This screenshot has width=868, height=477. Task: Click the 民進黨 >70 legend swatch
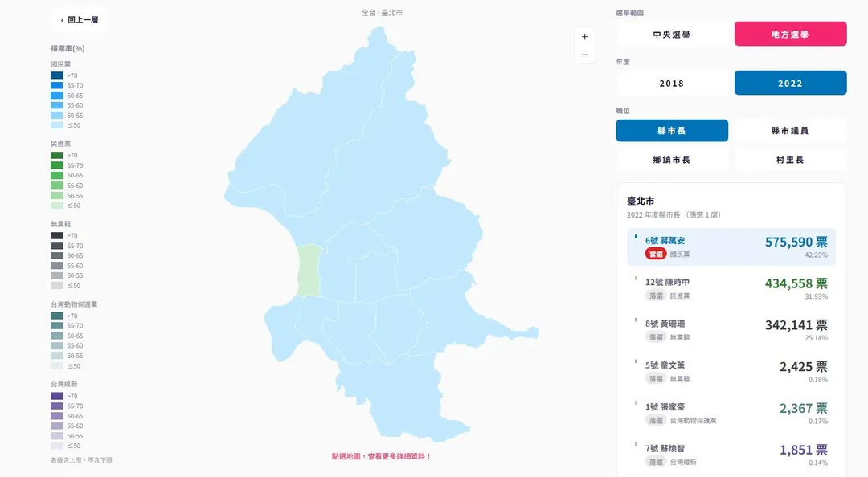tap(57, 156)
